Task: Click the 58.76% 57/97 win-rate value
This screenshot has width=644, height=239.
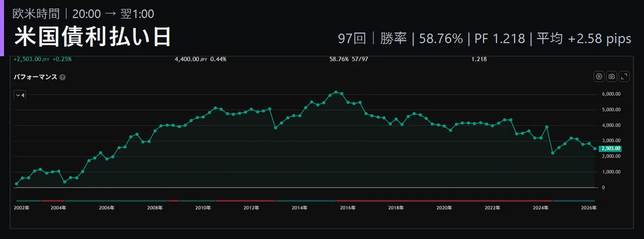Action: (348, 59)
